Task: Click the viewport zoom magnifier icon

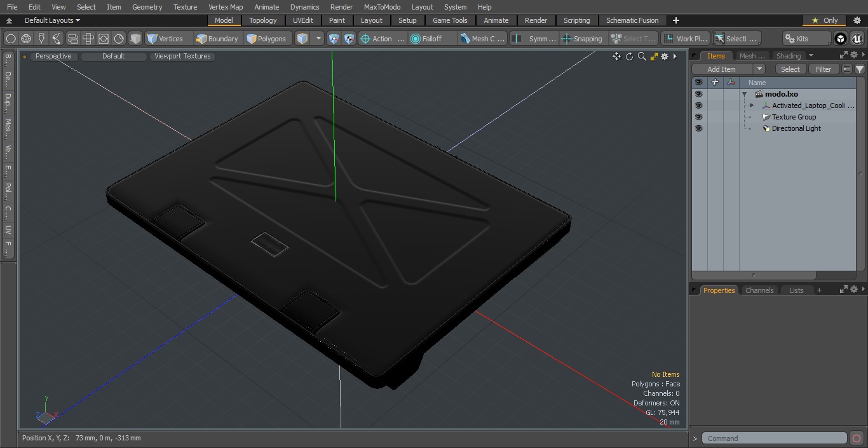Action: 642,57
